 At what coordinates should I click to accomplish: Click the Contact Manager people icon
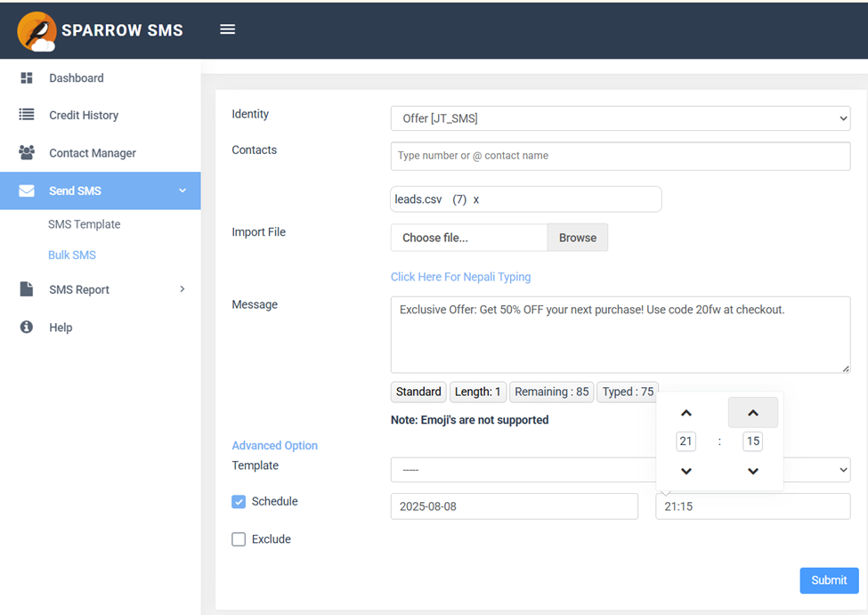click(x=27, y=152)
